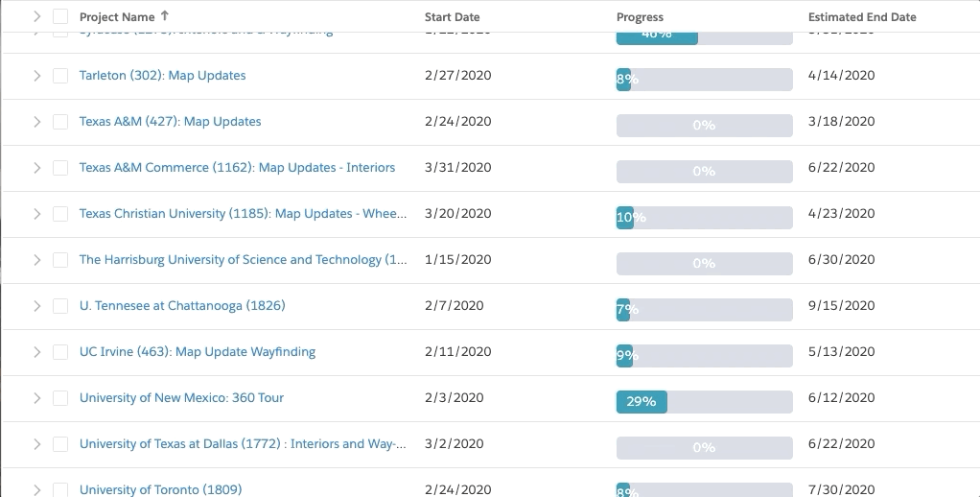Select the UC Irvine (463) row checkbox
The width and height of the screenshot is (980, 497).
point(60,352)
